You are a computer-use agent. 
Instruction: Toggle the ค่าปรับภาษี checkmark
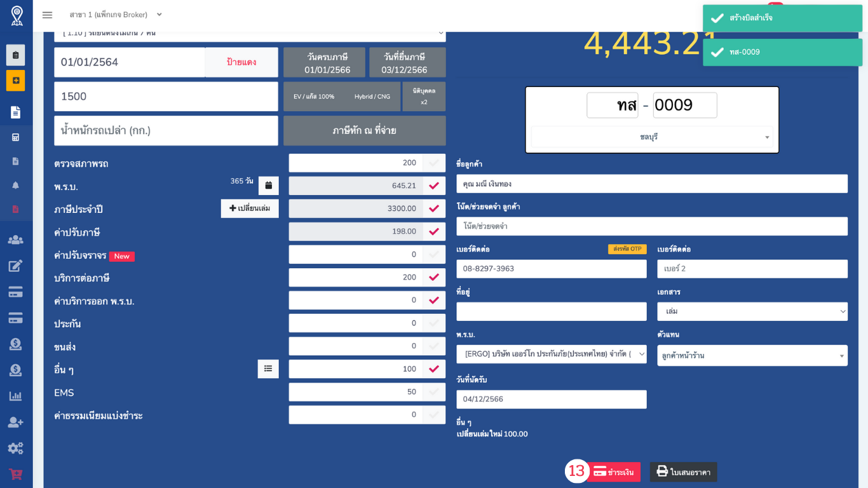pyautogui.click(x=434, y=231)
